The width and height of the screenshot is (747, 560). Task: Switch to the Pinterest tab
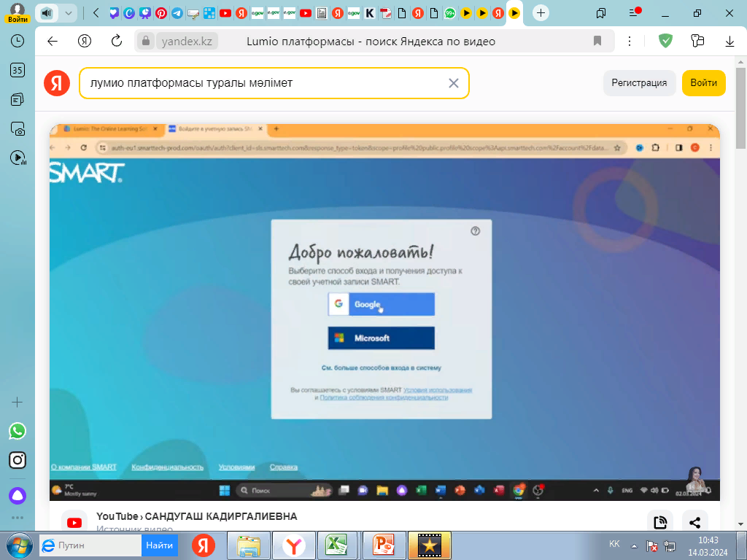coord(161,13)
